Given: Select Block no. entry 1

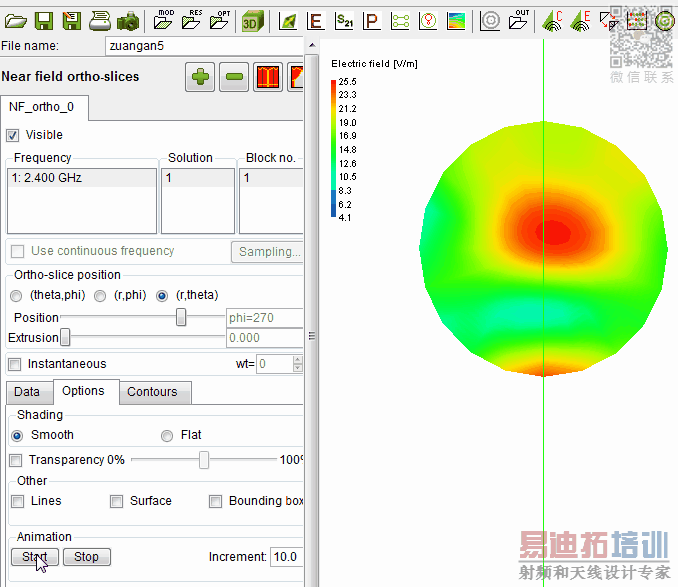Looking at the screenshot, I should click(271, 178).
